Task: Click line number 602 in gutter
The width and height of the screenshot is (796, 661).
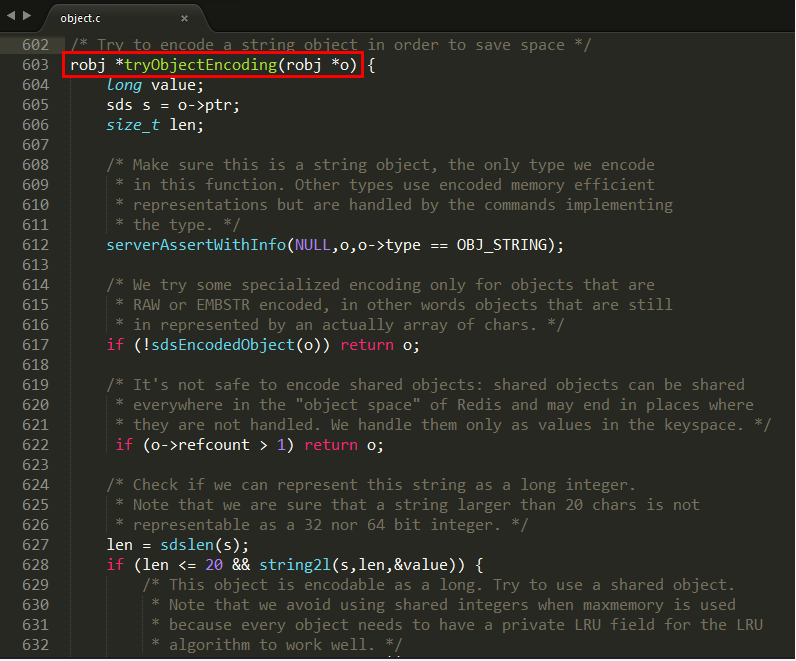Action: (x=35, y=45)
